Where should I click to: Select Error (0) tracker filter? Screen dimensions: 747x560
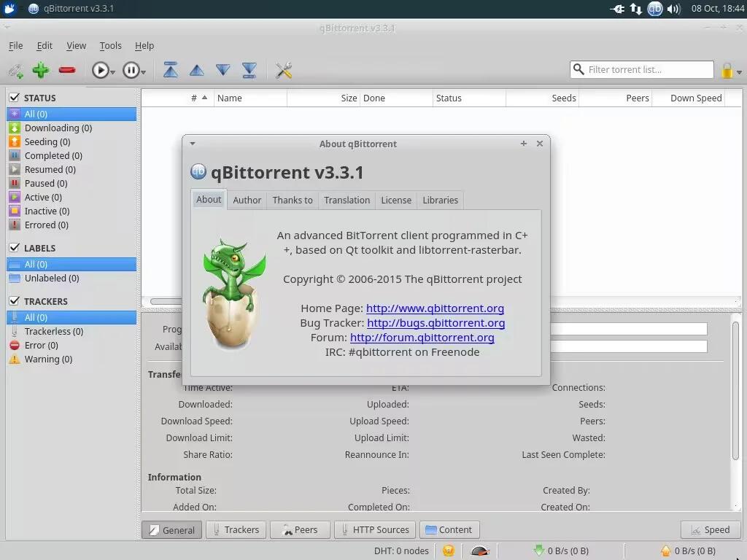(71, 345)
